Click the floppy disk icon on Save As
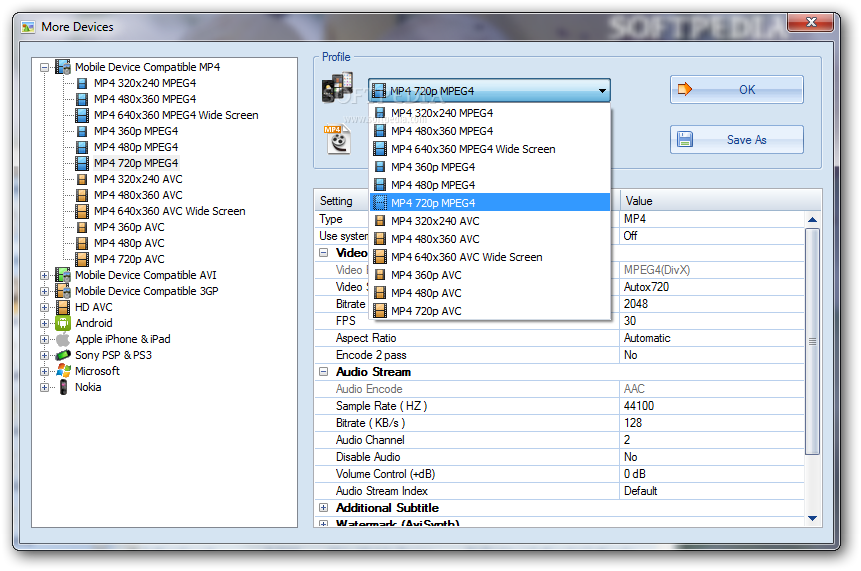861x571 pixels. (684, 139)
